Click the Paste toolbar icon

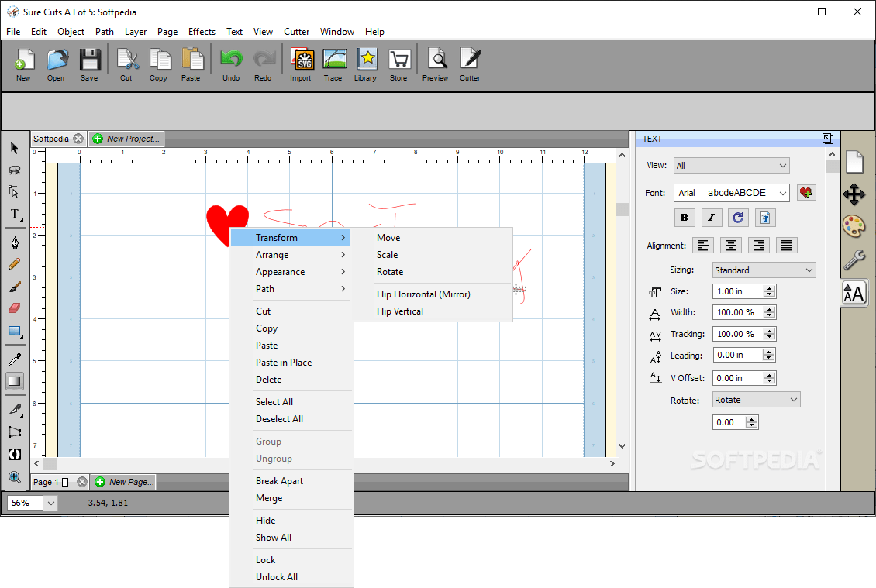191,65
